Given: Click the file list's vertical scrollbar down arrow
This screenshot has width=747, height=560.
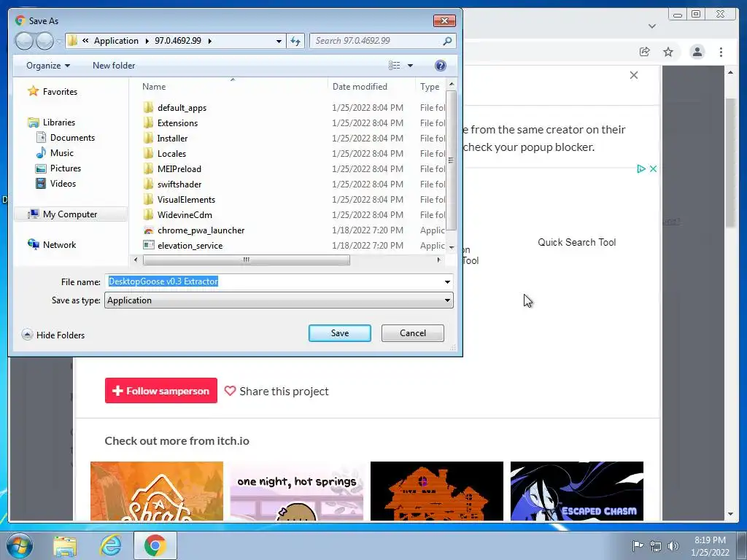Looking at the screenshot, I should [x=451, y=248].
